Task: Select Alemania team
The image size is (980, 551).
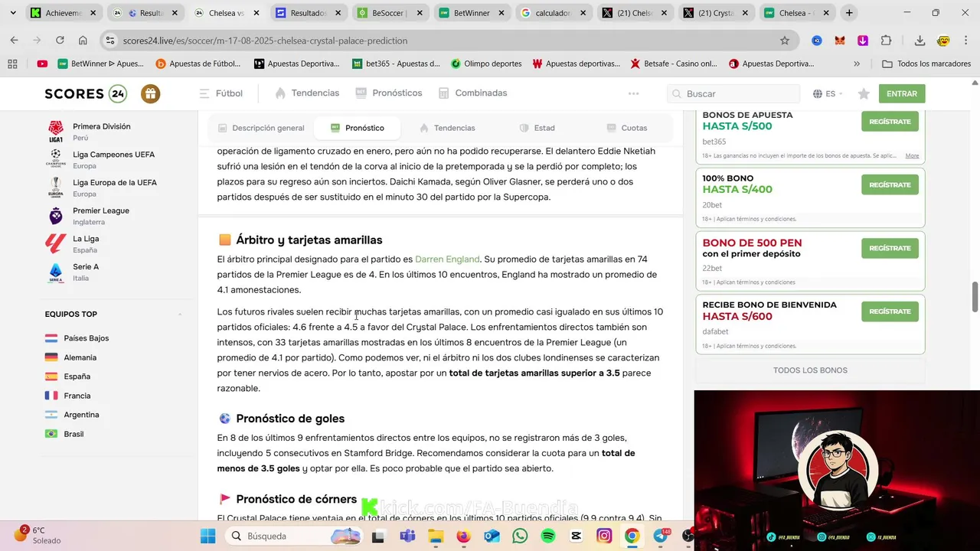Action: click(x=70, y=357)
